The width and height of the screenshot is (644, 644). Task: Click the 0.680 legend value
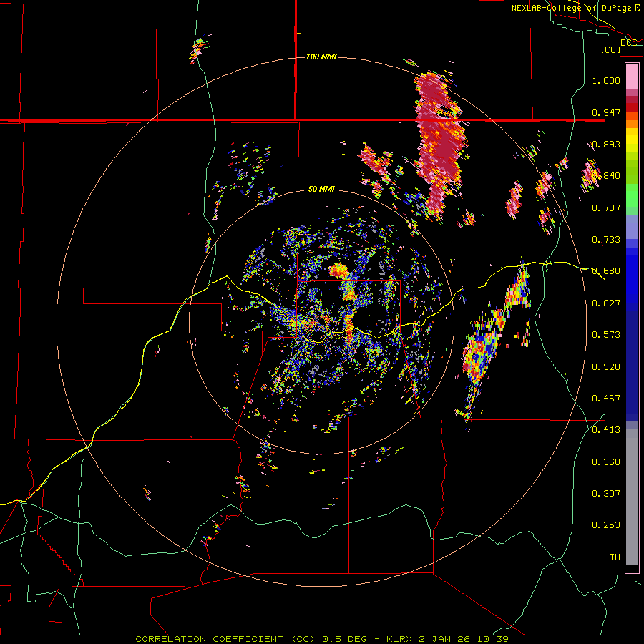[606, 271]
